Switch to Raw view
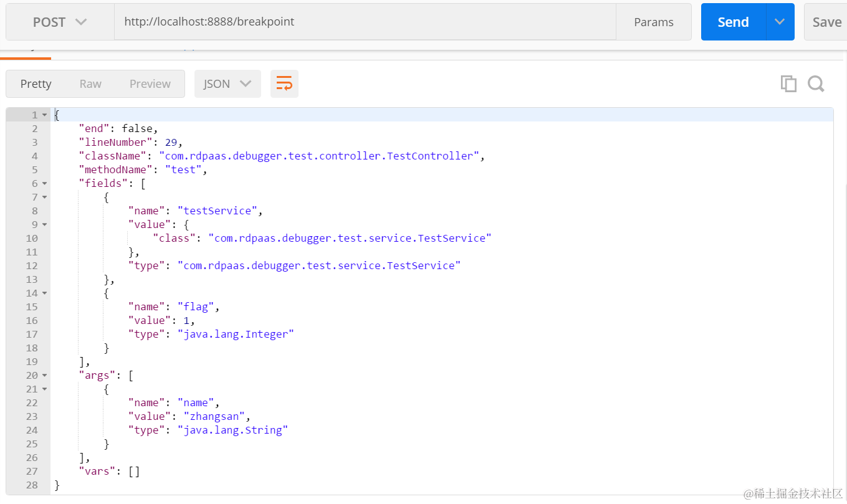 pos(90,83)
